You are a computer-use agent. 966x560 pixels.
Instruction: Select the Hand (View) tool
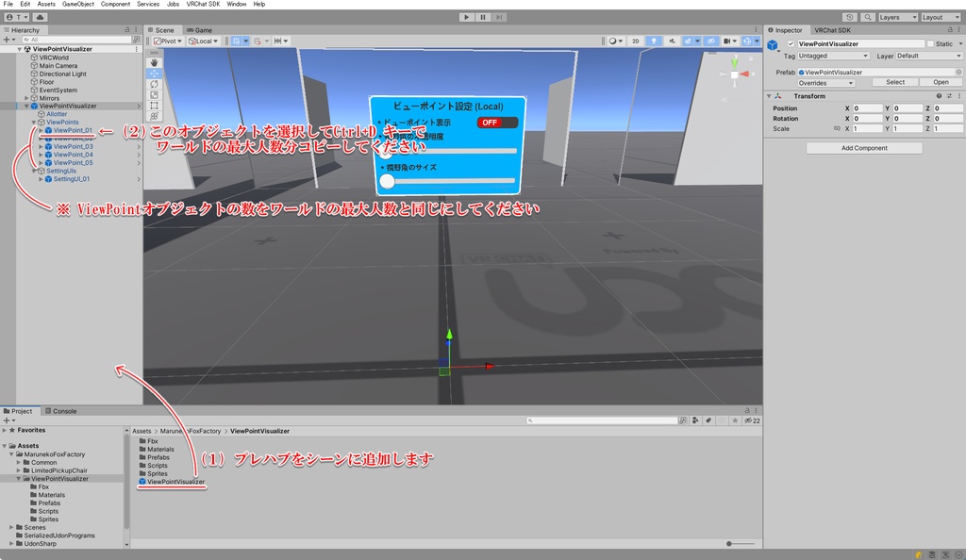coord(154,62)
